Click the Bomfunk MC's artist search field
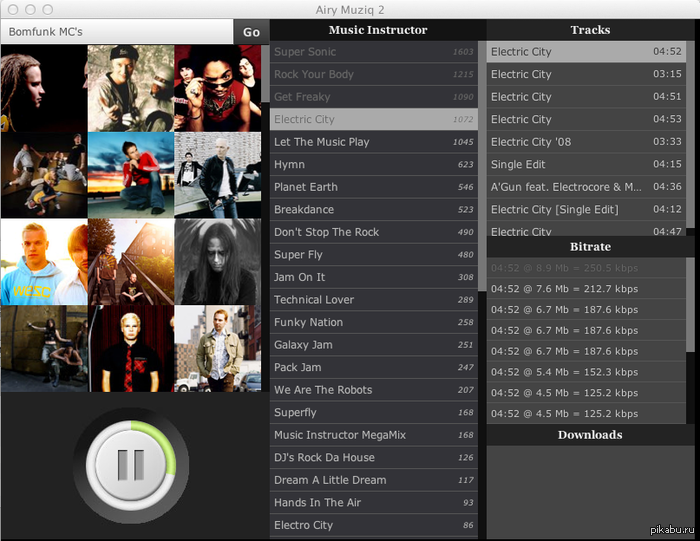The image size is (700, 541). pos(117,32)
